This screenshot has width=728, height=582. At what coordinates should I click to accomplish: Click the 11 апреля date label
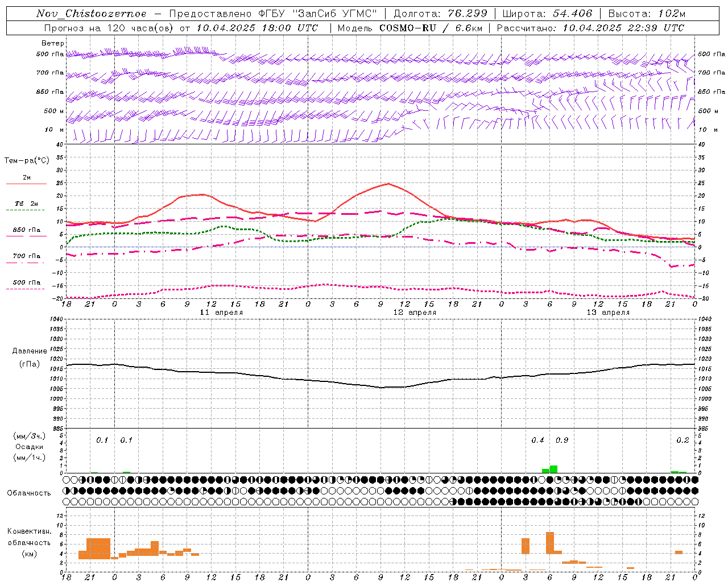pyautogui.click(x=221, y=313)
